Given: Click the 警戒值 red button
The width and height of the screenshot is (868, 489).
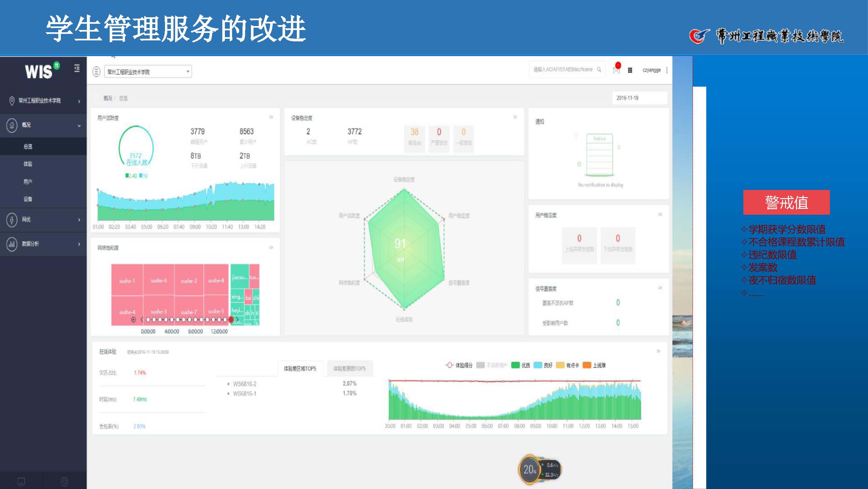Looking at the screenshot, I should 786,202.
